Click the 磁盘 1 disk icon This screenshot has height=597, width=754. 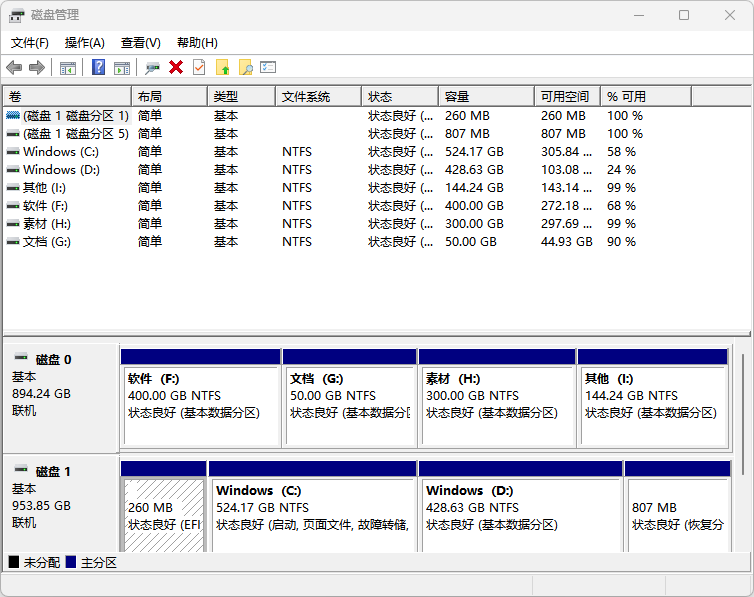pos(21,469)
